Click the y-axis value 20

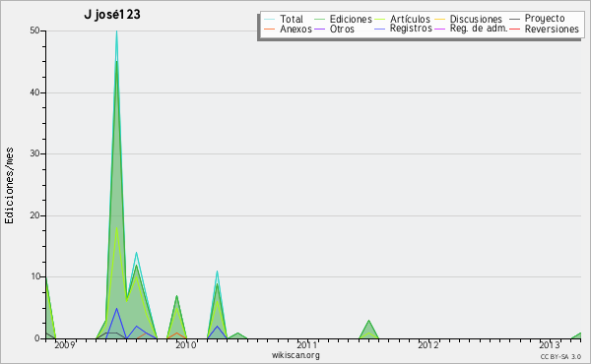tap(34, 215)
